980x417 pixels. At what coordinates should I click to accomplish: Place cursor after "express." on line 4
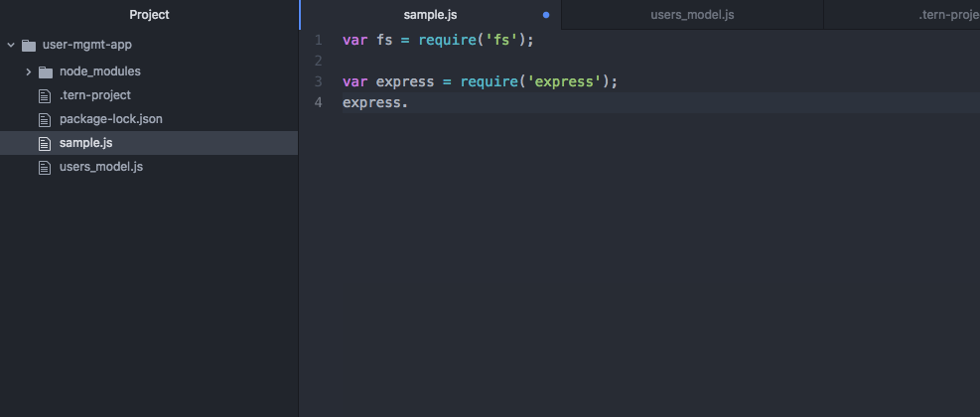[x=409, y=103]
